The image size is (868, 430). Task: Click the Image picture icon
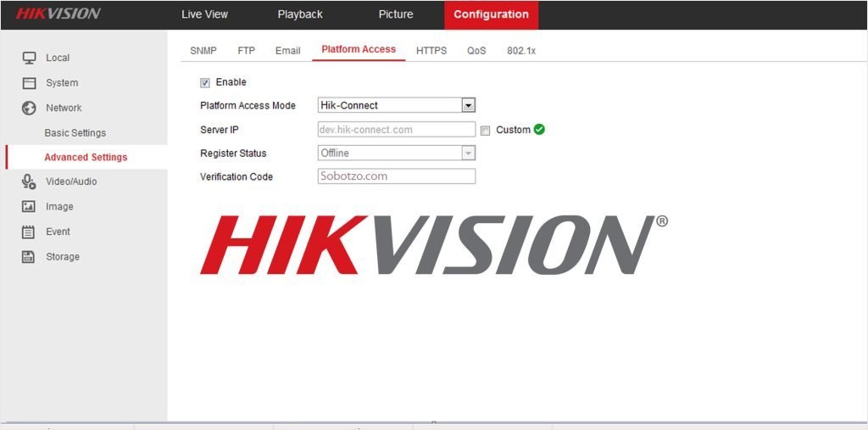coord(28,207)
